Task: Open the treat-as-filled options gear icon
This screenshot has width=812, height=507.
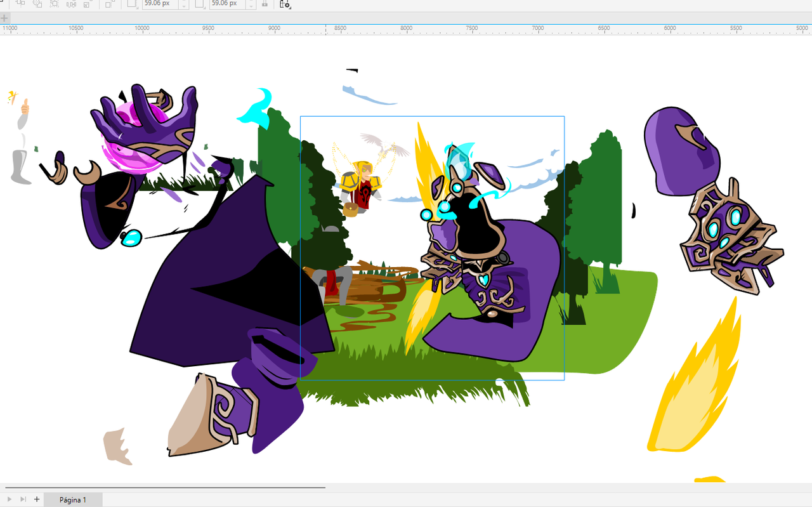Action: pyautogui.click(x=285, y=4)
